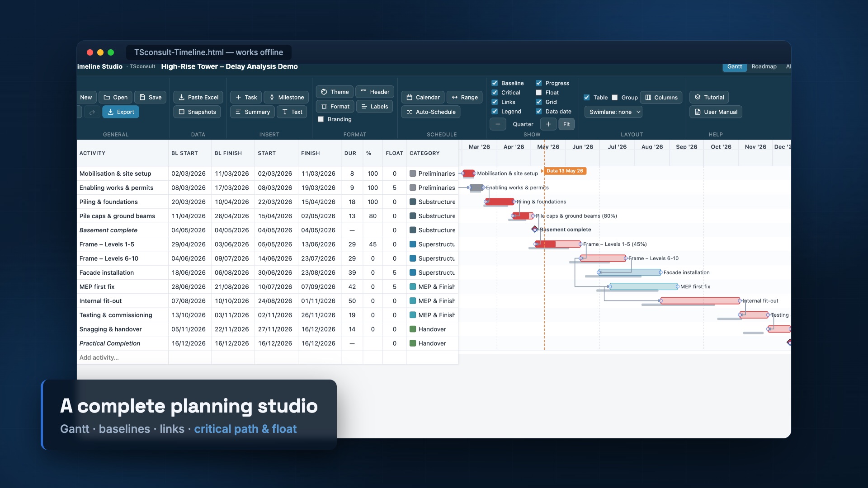Click the Add activity... field
This screenshot has height=488, width=868.
pos(123,357)
